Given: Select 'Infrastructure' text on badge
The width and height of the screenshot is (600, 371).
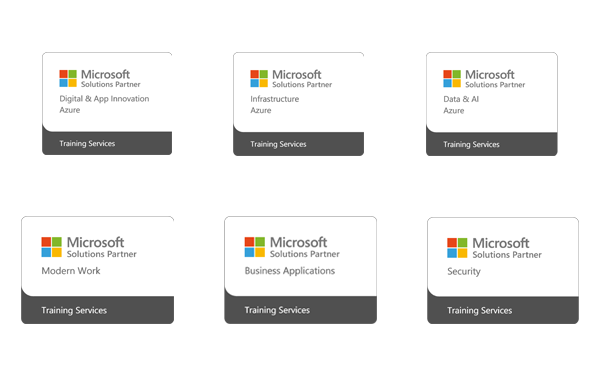Looking at the screenshot, I should click(275, 99).
